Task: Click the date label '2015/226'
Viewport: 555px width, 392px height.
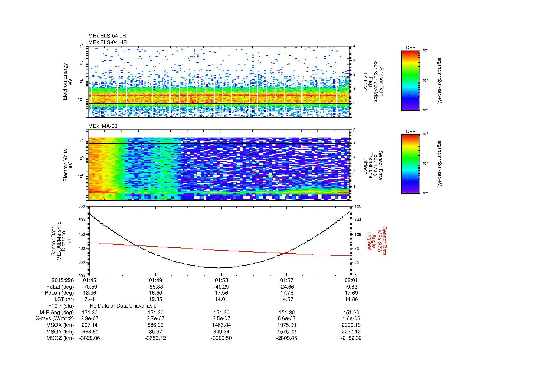Action: pos(62,280)
